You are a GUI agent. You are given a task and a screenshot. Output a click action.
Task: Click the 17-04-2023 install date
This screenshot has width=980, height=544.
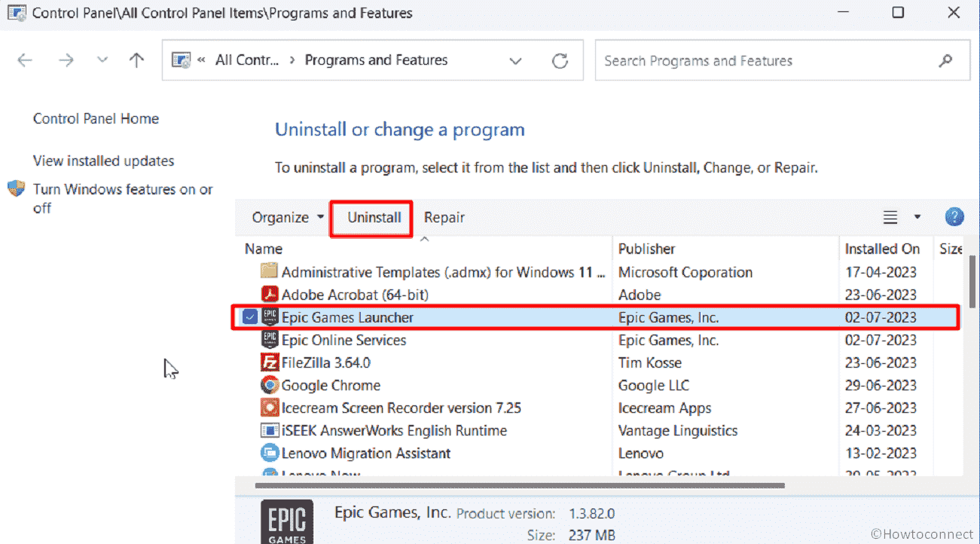(x=881, y=272)
